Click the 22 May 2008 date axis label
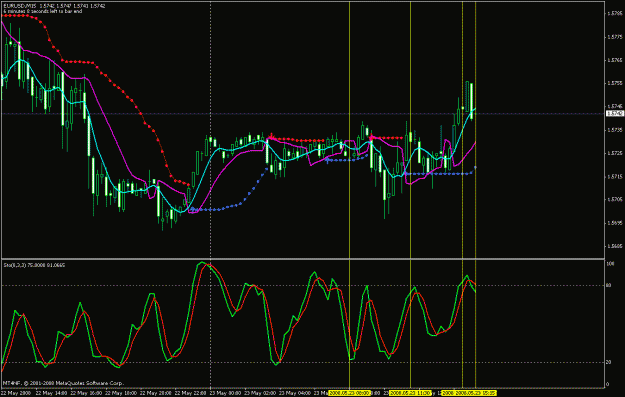Image resolution: width=625 pixels, height=397 pixels. 16,393
